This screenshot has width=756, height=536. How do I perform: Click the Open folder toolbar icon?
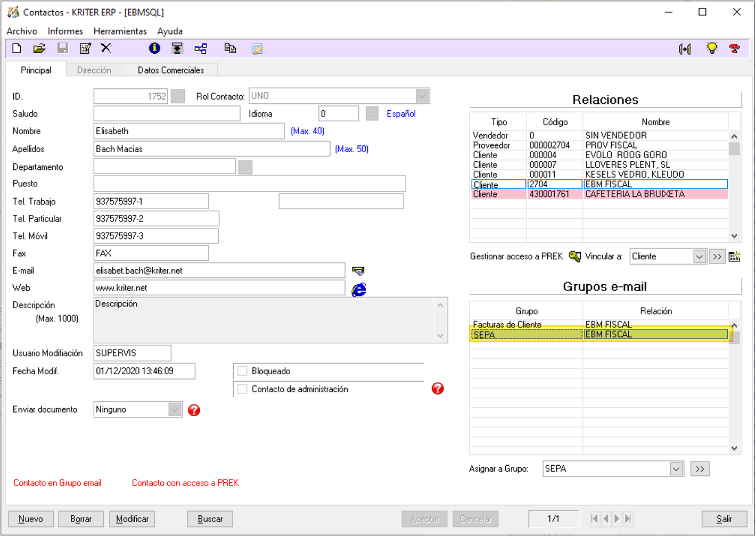coord(39,48)
